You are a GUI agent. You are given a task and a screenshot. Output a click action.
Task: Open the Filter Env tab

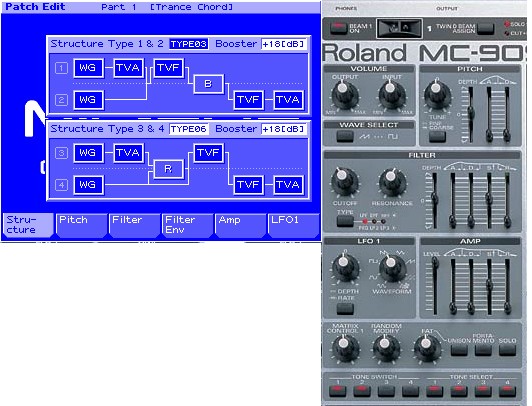(x=188, y=225)
